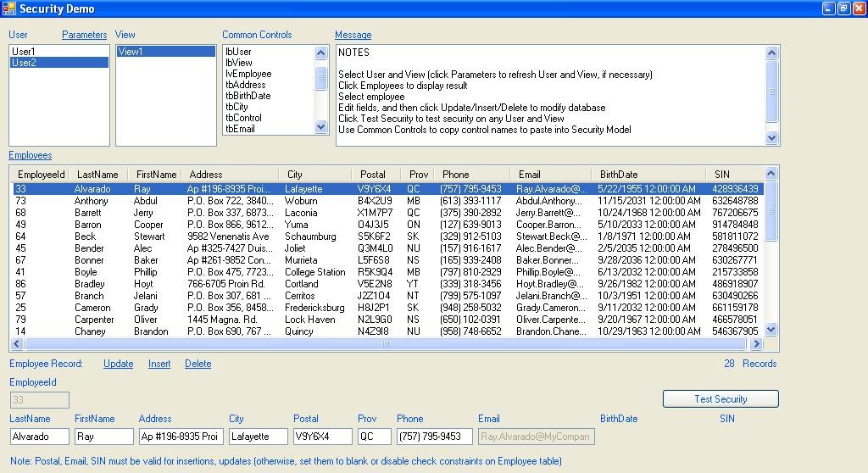This screenshot has width=868, height=473.
Task: Select User1 in the User list
Action: 24,52
